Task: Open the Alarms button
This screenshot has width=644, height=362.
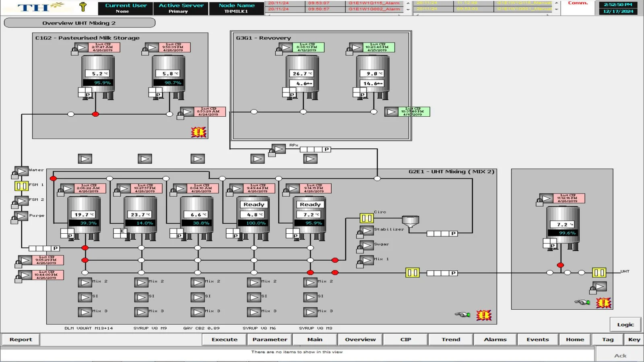Action: coord(495,339)
